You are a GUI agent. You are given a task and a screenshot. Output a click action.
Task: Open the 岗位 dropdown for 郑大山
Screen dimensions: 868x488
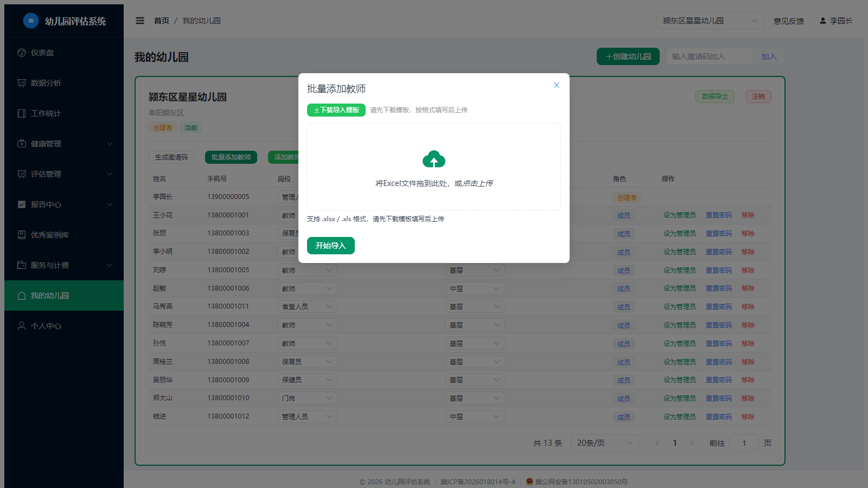coord(308,398)
